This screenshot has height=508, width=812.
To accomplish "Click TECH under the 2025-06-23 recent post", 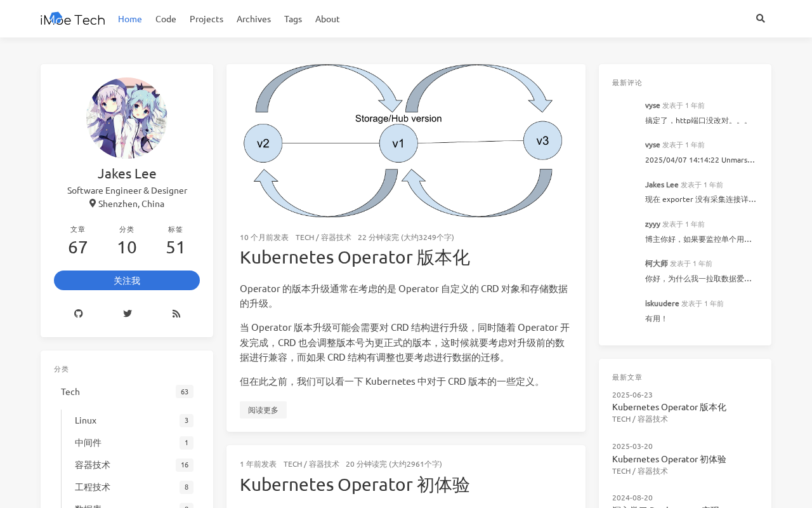I will tap(621, 418).
